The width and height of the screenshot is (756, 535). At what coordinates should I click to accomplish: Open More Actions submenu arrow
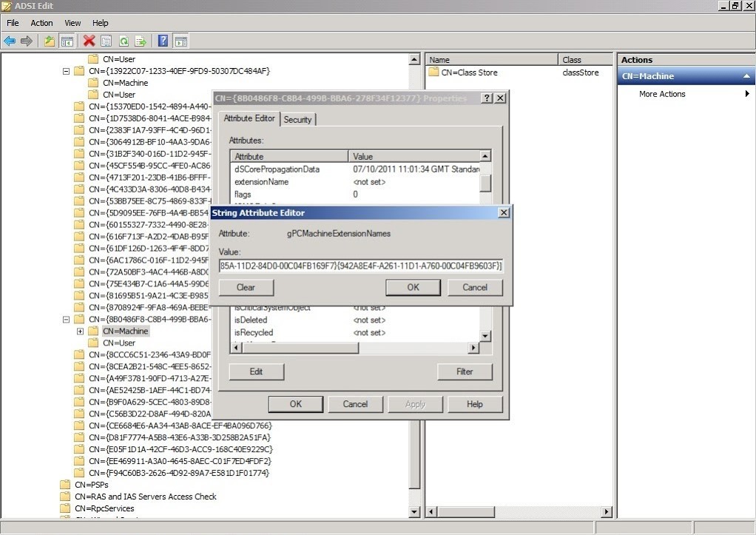tap(747, 93)
